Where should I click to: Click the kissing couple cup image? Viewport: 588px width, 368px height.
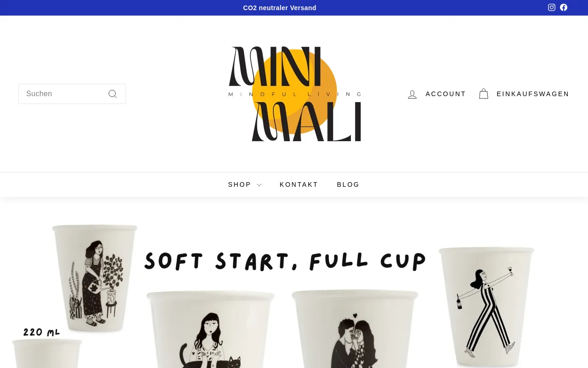(355, 328)
